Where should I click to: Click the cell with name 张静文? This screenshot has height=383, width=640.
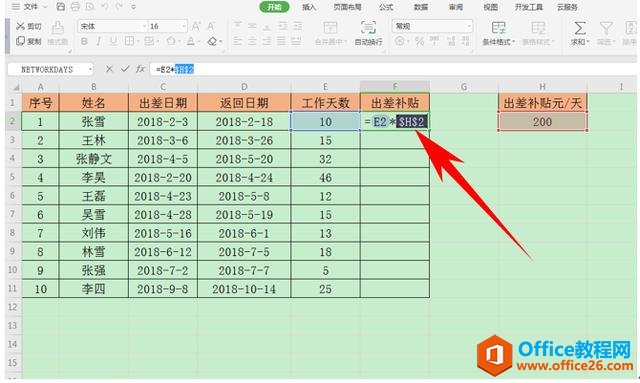93,159
